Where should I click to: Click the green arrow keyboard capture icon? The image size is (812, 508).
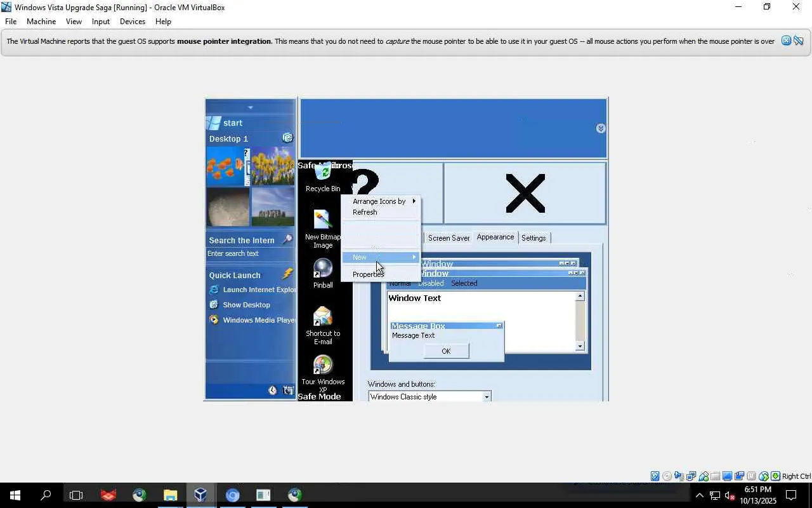pos(775,476)
